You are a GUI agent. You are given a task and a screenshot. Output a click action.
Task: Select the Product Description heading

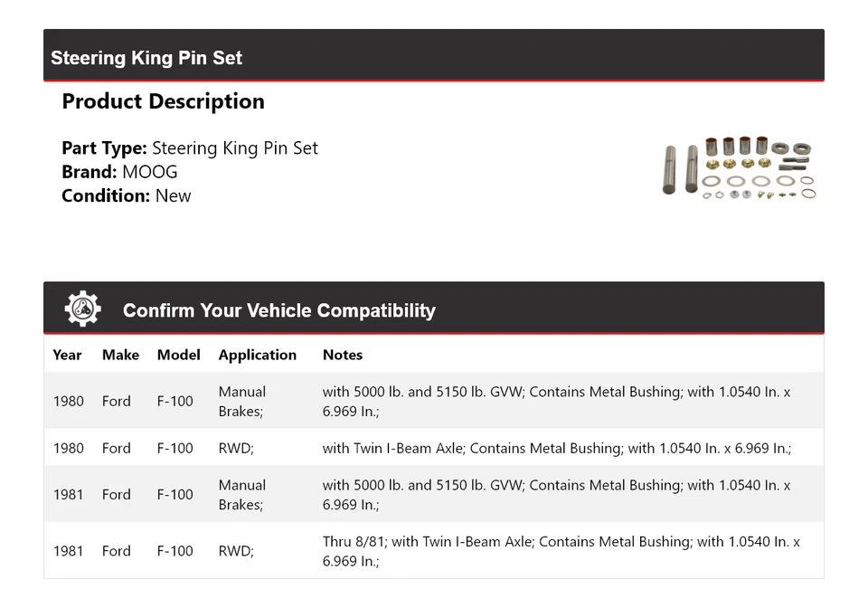[163, 101]
